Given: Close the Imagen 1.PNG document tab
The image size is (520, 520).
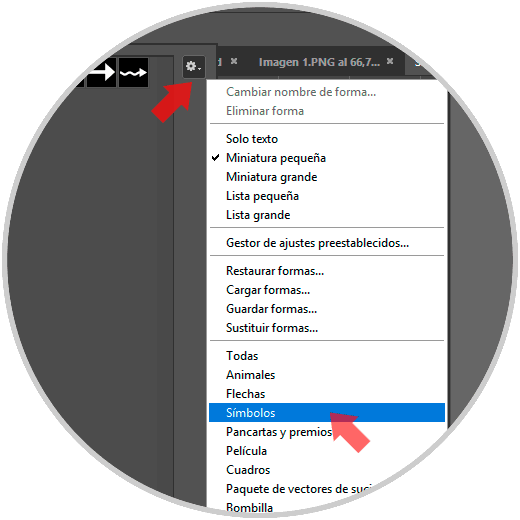Looking at the screenshot, I should pyautogui.click(x=390, y=61).
